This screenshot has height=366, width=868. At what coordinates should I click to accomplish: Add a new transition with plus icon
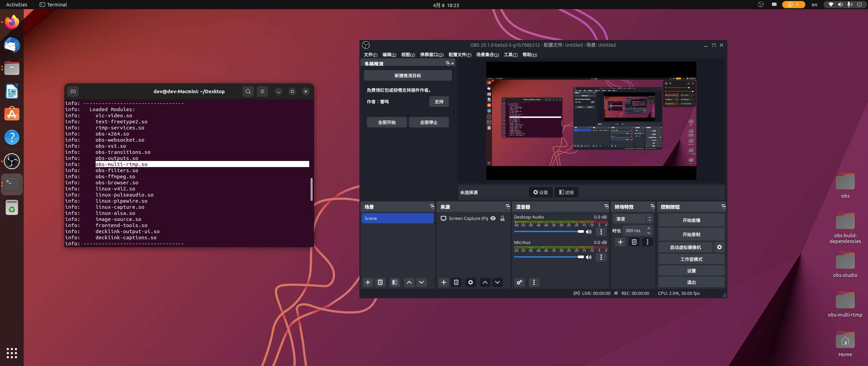tap(620, 242)
